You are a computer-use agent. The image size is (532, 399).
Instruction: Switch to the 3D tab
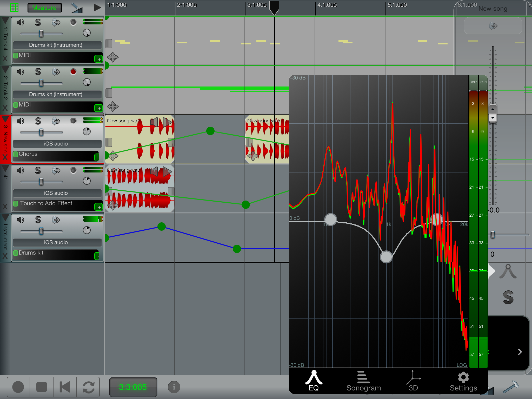[x=413, y=381]
